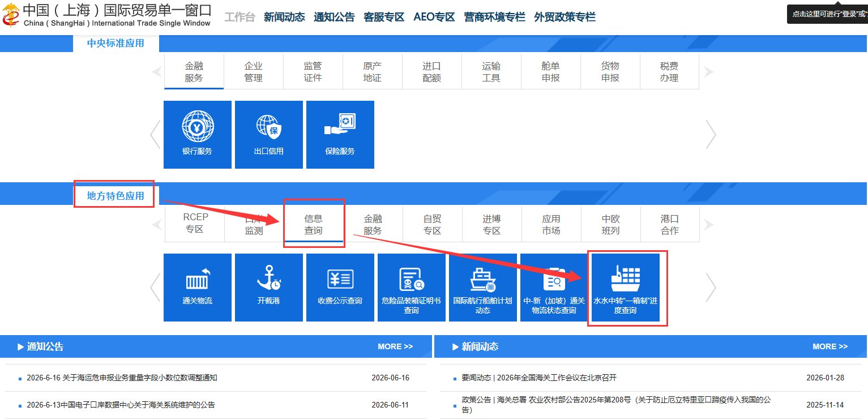Select the 信息查询 tab
Viewport: 868px width, 420px height.
point(313,225)
